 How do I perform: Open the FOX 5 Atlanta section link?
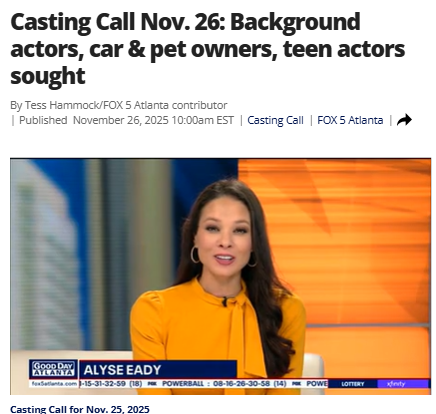350,120
